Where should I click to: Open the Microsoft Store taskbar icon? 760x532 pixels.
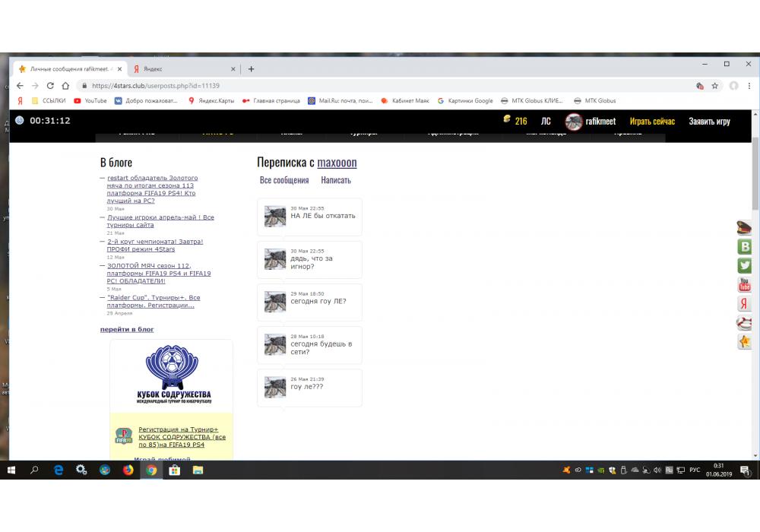(175, 470)
